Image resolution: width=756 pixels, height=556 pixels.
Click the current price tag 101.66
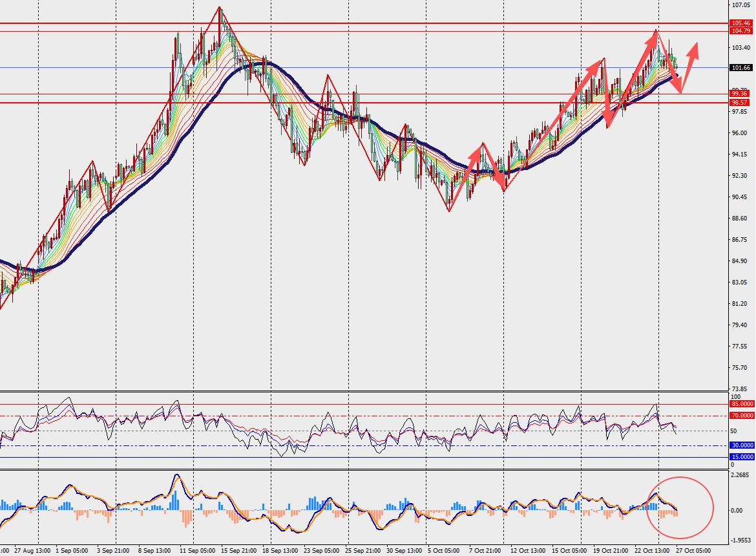(x=741, y=68)
